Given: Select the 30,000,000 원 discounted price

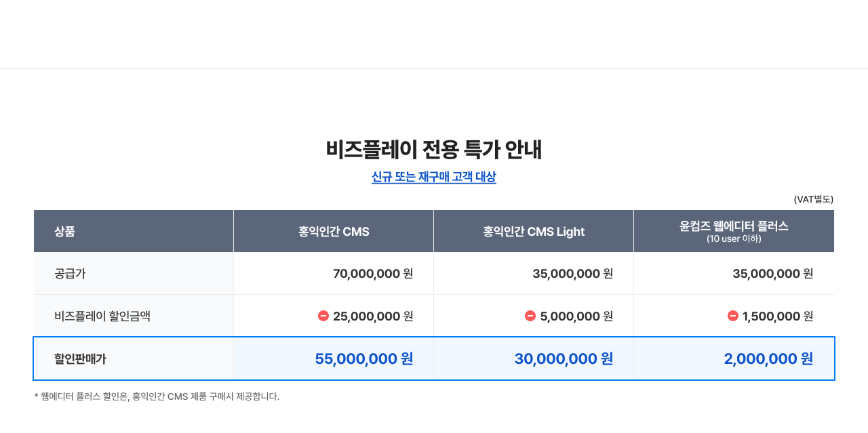Looking at the screenshot, I should coord(564,358).
